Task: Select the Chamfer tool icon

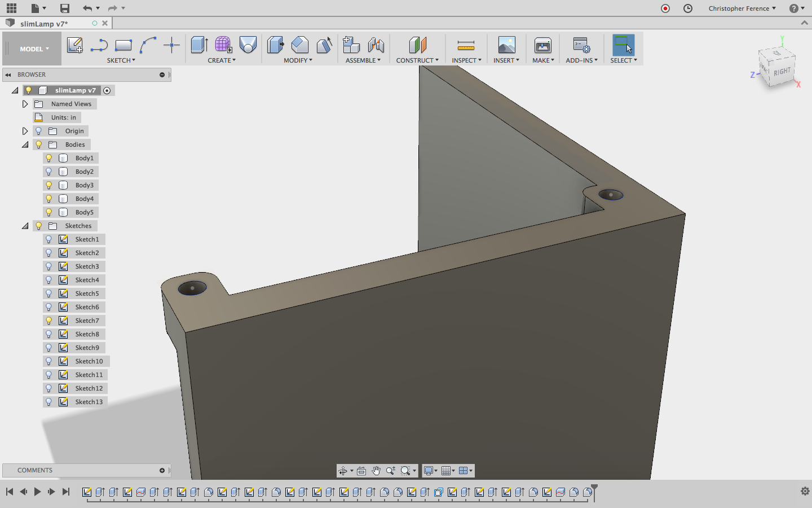Action: click(324, 45)
